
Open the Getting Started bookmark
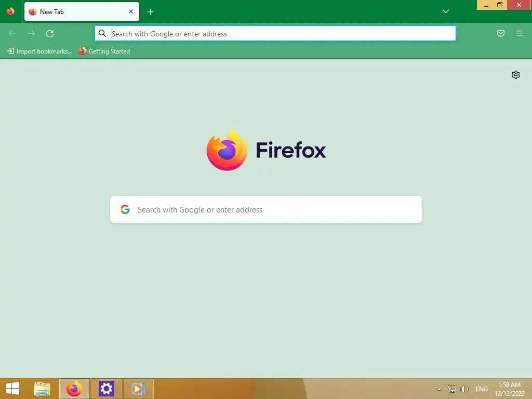(x=104, y=51)
